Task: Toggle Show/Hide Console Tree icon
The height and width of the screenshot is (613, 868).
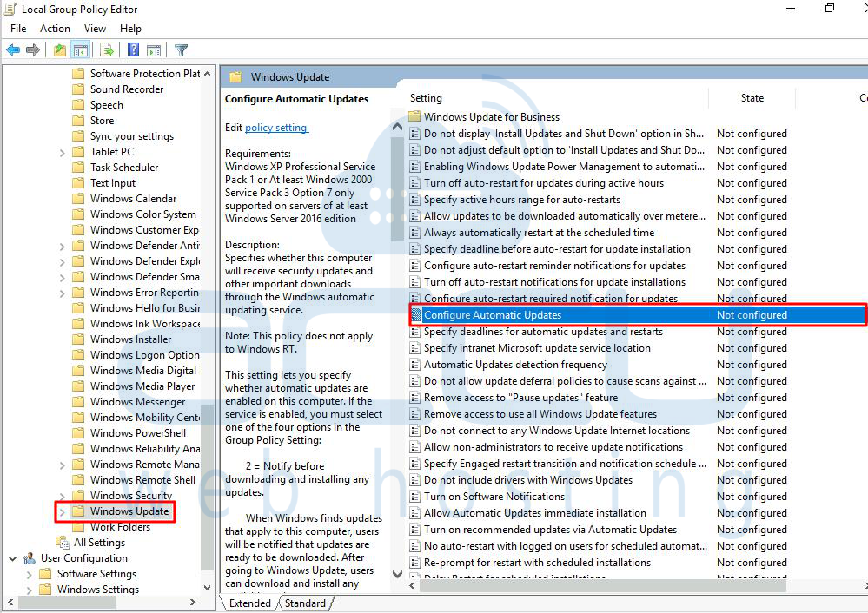Action: click(x=81, y=50)
